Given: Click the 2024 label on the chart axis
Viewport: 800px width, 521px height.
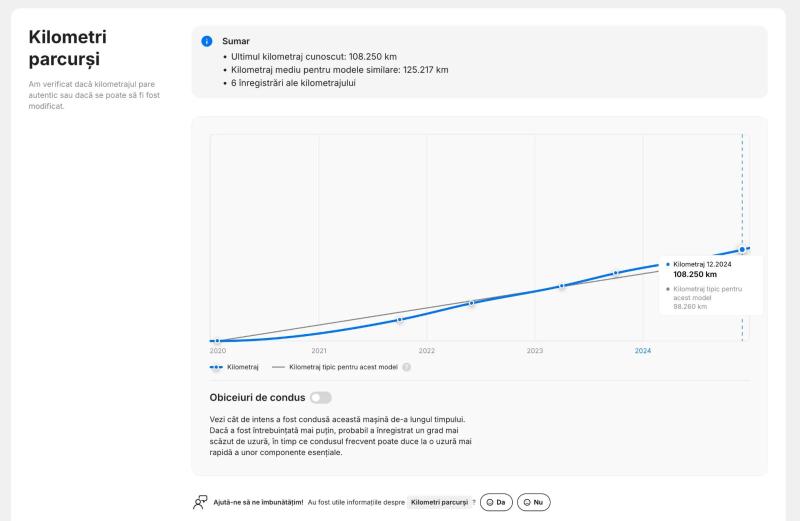Looking at the screenshot, I should (x=643, y=351).
